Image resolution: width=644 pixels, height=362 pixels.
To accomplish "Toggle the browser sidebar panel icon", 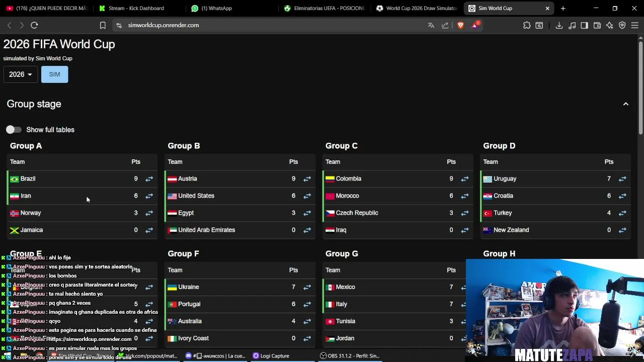I will click(584, 25).
